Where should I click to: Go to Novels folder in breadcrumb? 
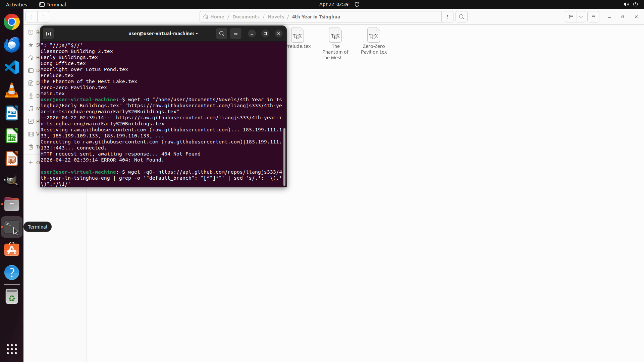pos(276,17)
